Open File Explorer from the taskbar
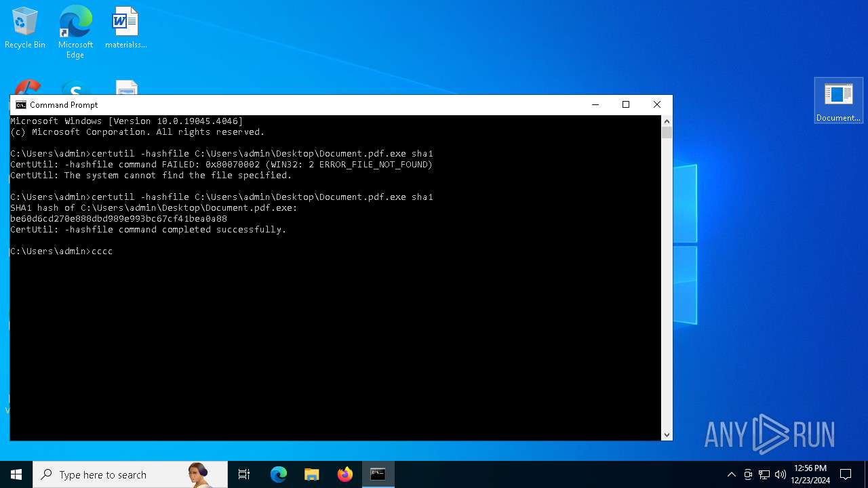 pyautogui.click(x=312, y=474)
